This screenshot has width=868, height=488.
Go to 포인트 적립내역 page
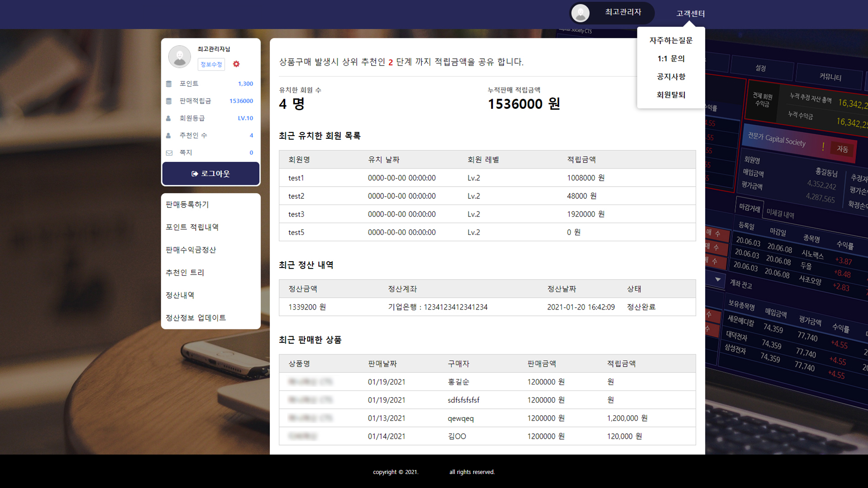click(x=192, y=227)
